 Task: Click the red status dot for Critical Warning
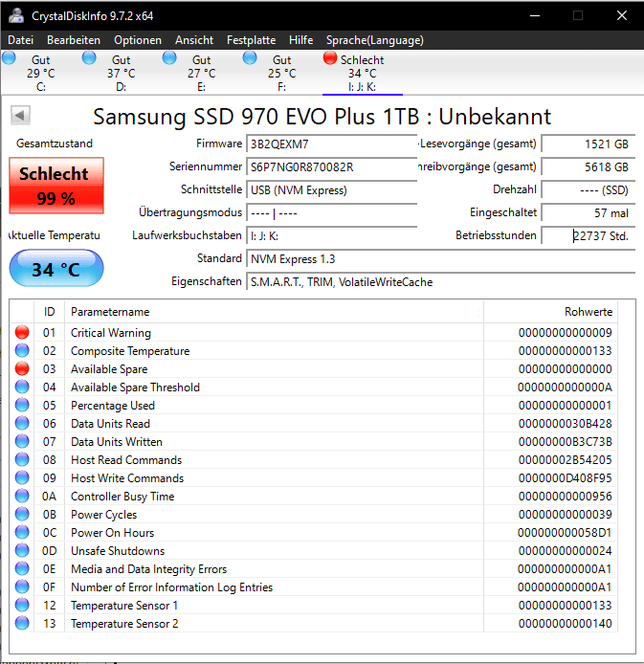[x=22, y=332]
